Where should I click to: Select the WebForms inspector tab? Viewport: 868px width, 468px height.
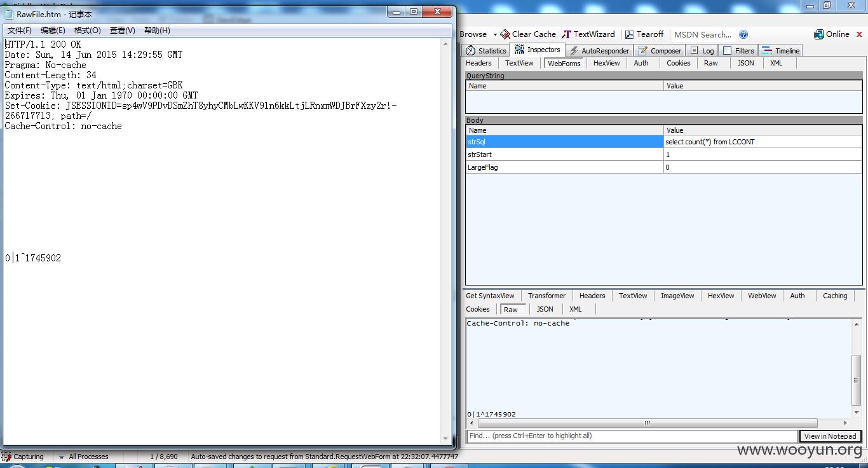564,63
